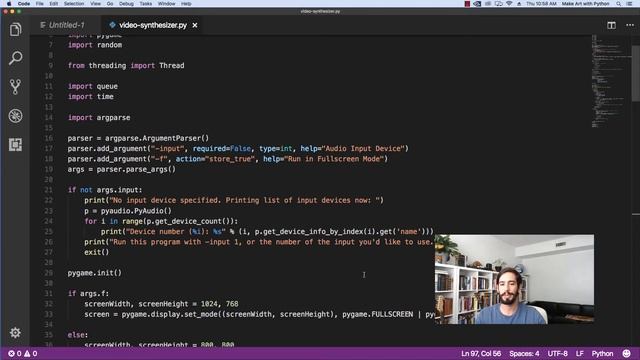Open the Apple menu
This screenshot has width=640, height=360.
tap(9, 4)
